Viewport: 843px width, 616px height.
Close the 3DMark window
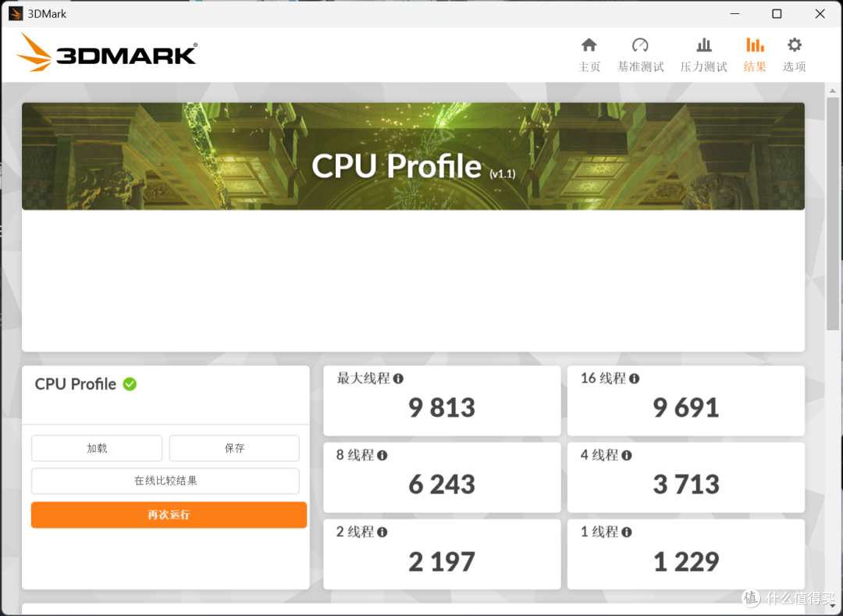[x=820, y=13]
